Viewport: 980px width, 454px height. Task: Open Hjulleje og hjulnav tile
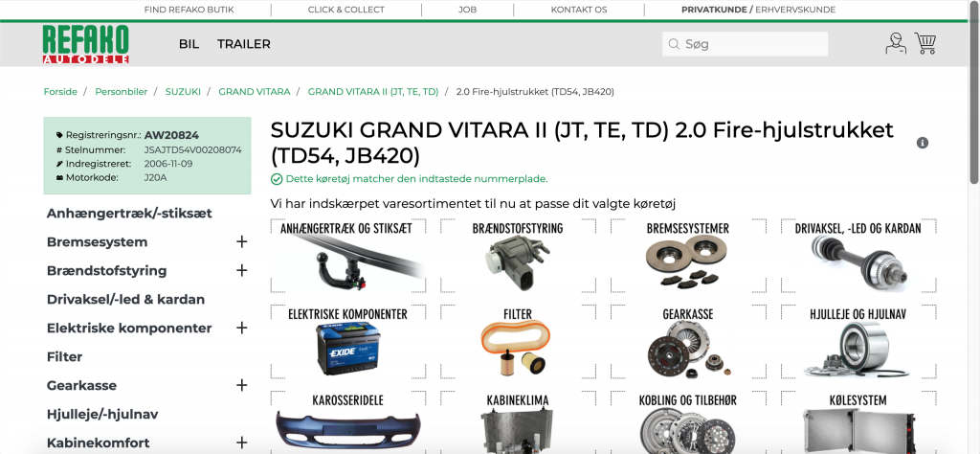pyautogui.click(x=858, y=342)
